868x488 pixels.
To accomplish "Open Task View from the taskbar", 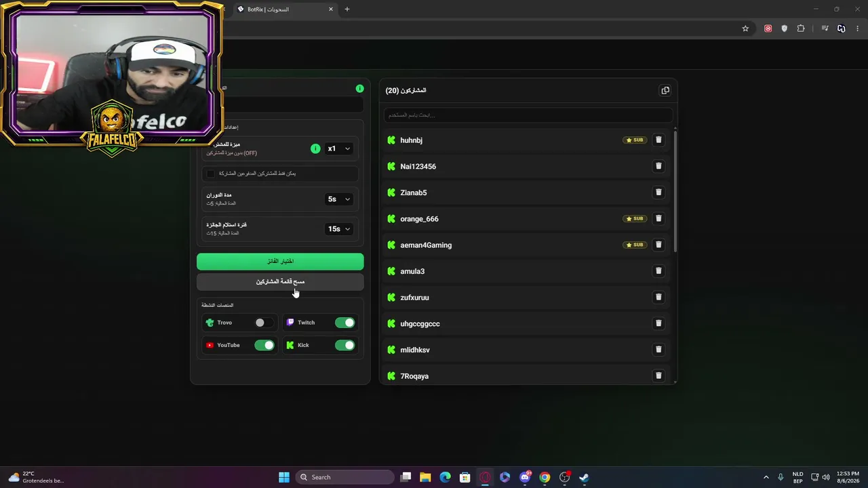I will coord(406,477).
